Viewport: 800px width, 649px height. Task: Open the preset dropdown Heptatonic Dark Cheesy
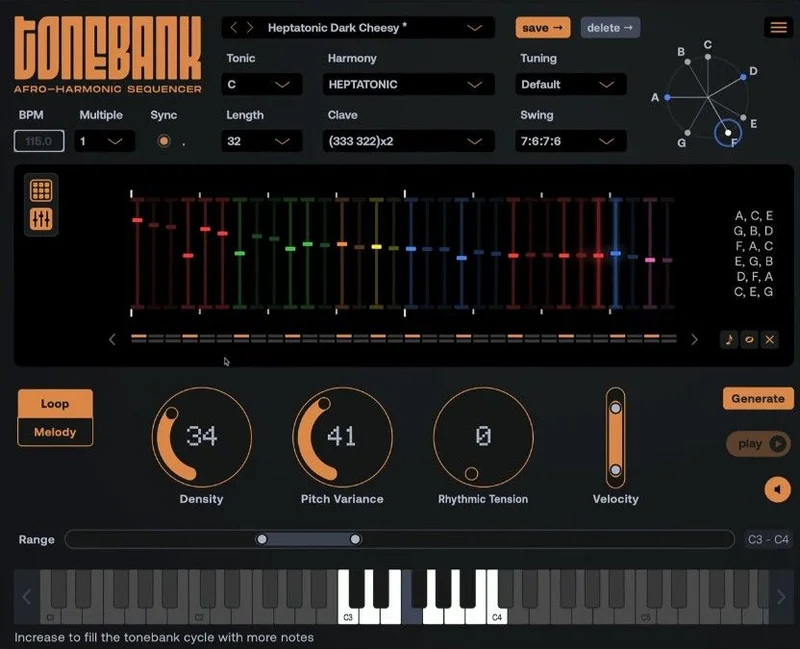click(358, 28)
